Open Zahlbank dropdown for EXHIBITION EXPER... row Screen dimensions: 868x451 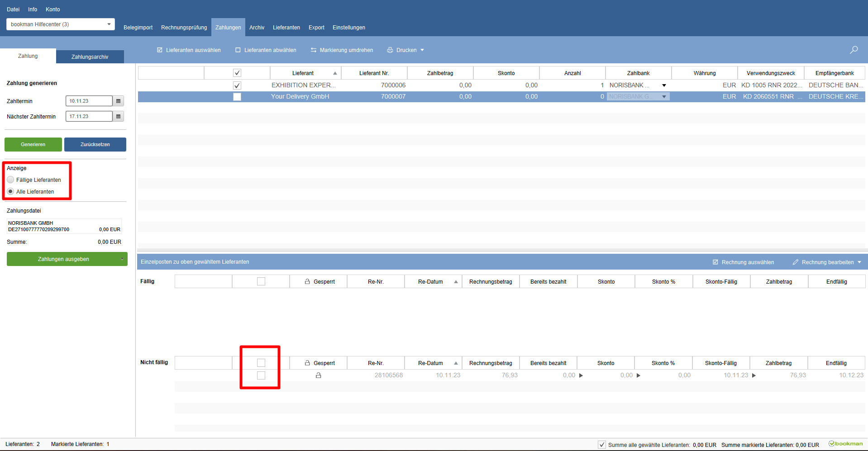pos(664,85)
